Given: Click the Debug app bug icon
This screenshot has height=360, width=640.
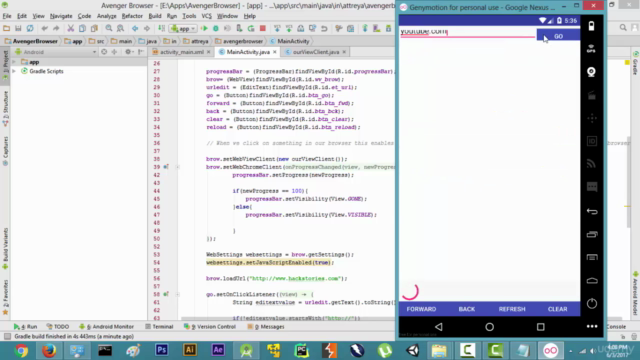Looking at the screenshot, I should [x=216, y=28].
